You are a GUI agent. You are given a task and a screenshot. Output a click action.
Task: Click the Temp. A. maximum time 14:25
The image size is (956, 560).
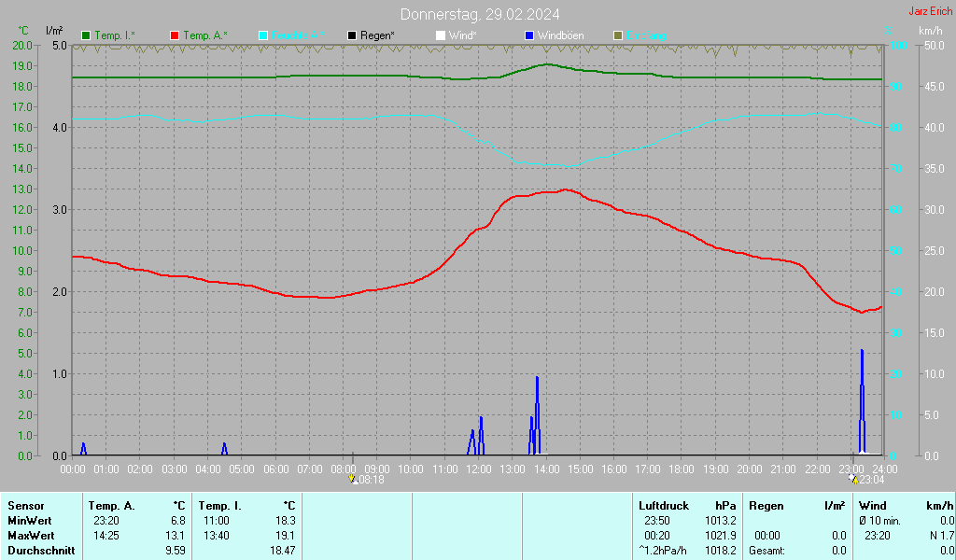tap(106, 536)
